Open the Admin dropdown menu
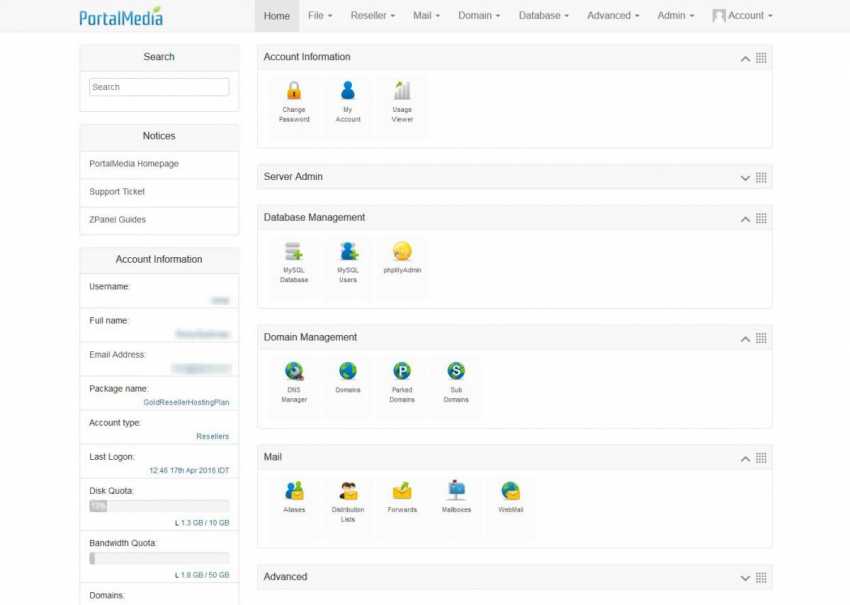Viewport: 850px width, 605px height. coord(675,16)
